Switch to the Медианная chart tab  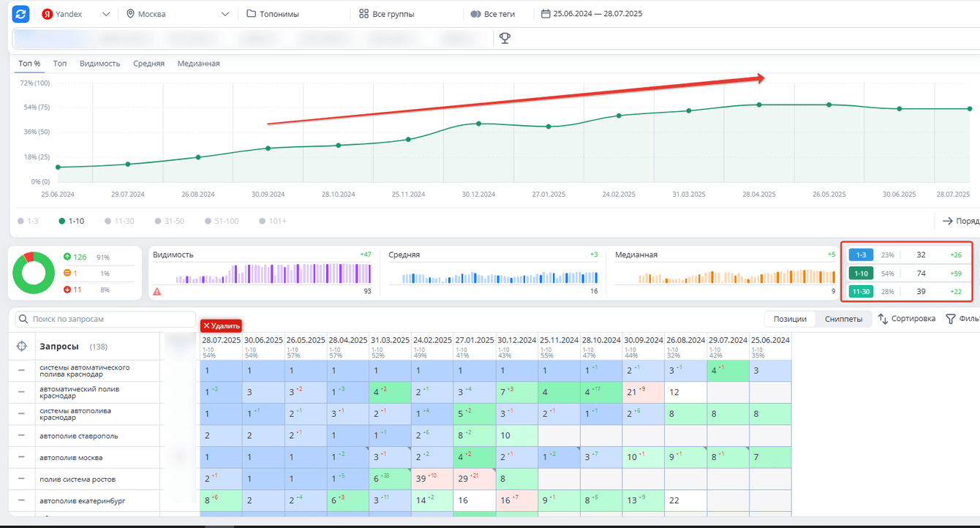(198, 64)
